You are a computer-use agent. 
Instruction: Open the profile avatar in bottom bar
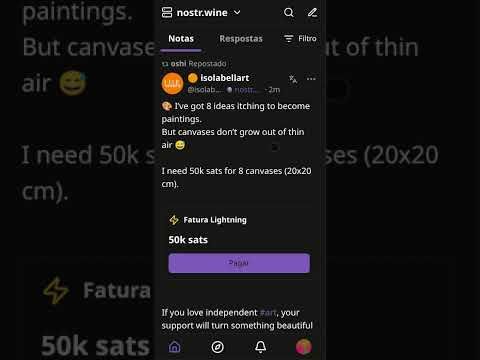(x=304, y=347)
